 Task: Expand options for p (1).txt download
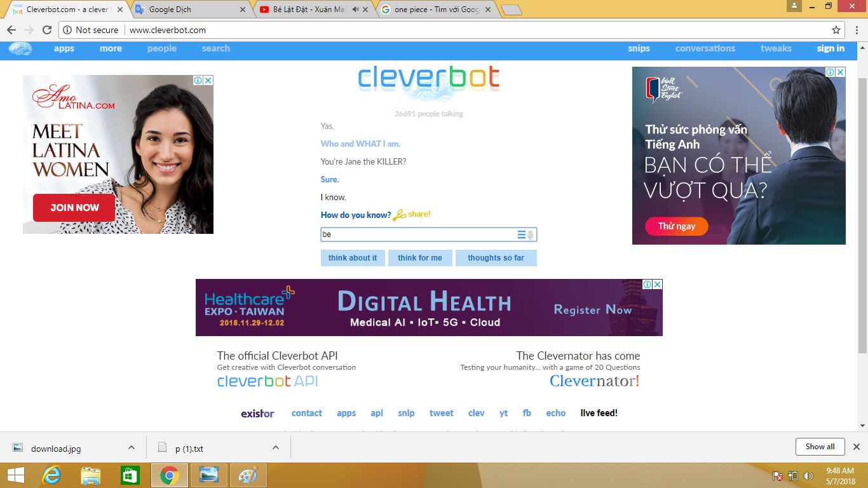coord(276,447)
